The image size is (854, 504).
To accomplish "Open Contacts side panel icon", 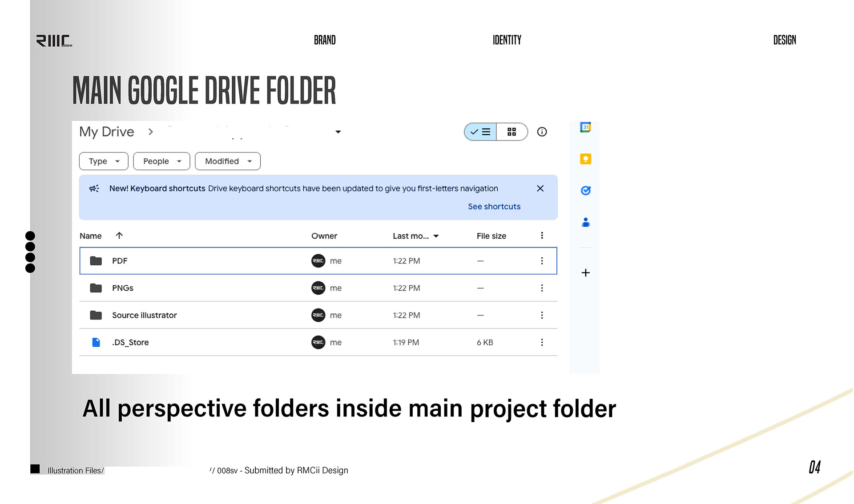I will (585, 222).
